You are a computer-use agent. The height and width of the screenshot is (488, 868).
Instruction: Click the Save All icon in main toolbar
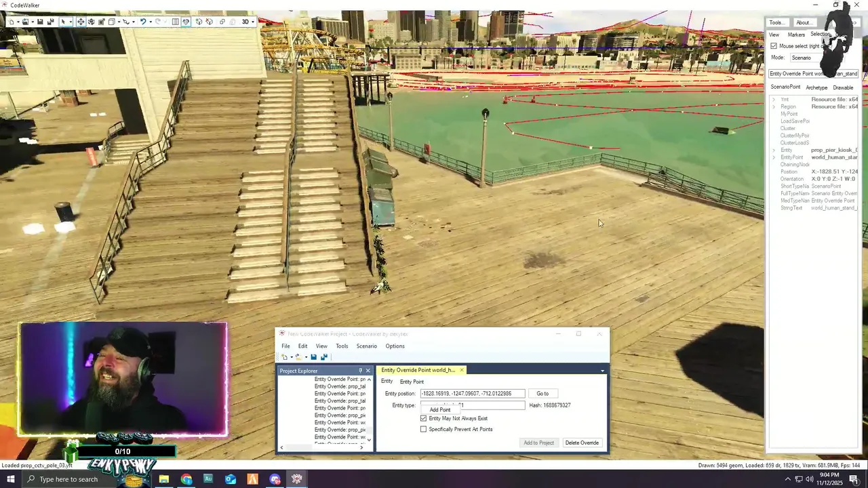click(x=51, y=22)
